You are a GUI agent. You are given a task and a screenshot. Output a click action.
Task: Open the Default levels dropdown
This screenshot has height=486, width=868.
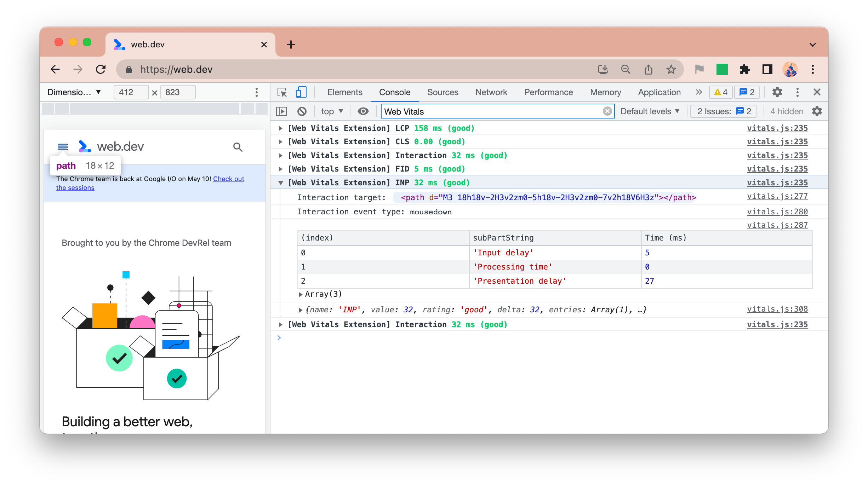point(650,111)
